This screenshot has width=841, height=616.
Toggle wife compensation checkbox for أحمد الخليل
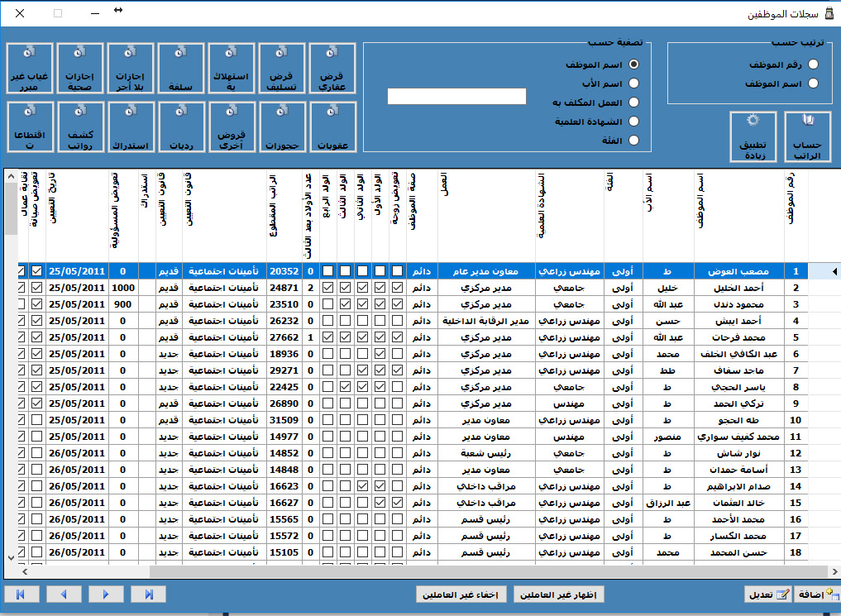398,288
